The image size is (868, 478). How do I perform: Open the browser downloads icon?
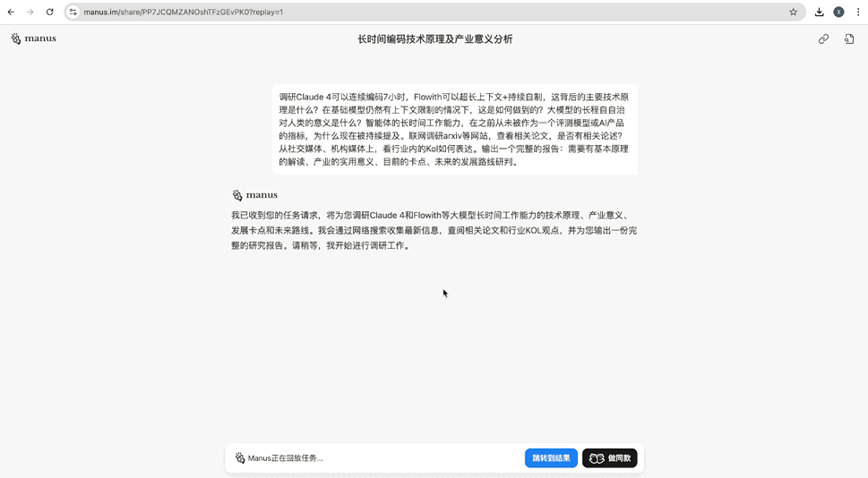(x=820, y=12)
